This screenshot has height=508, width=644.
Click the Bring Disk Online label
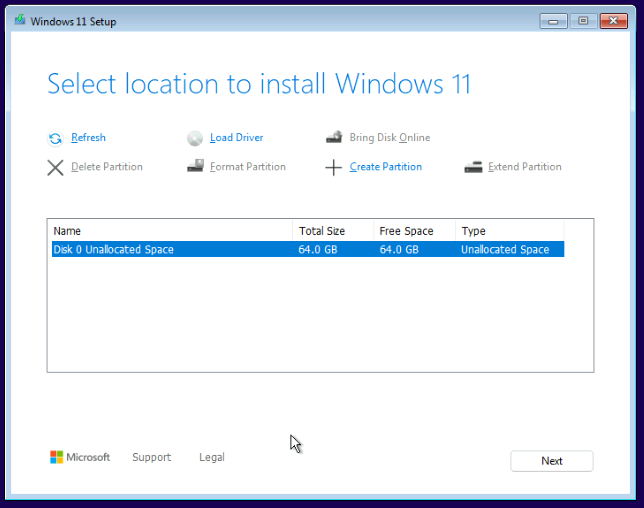click(390, 138)
